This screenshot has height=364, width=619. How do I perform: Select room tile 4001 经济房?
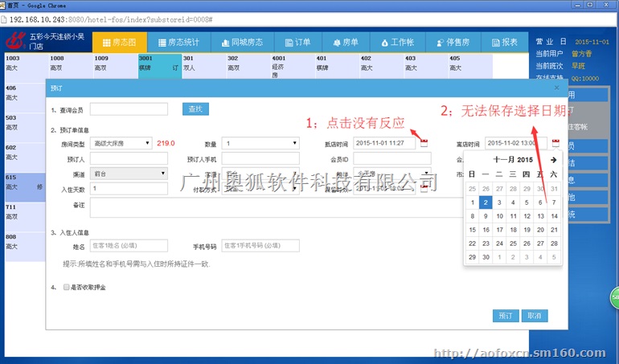tap(293, 66)
